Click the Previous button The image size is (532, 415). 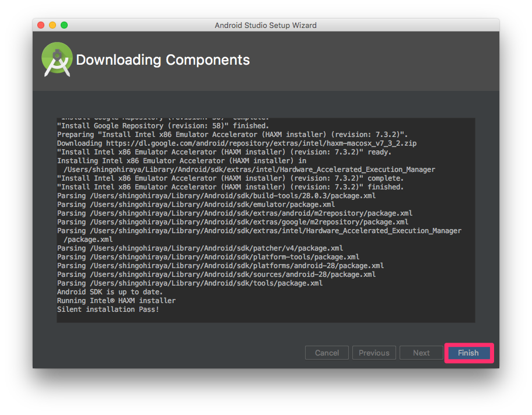pos(374,353)
